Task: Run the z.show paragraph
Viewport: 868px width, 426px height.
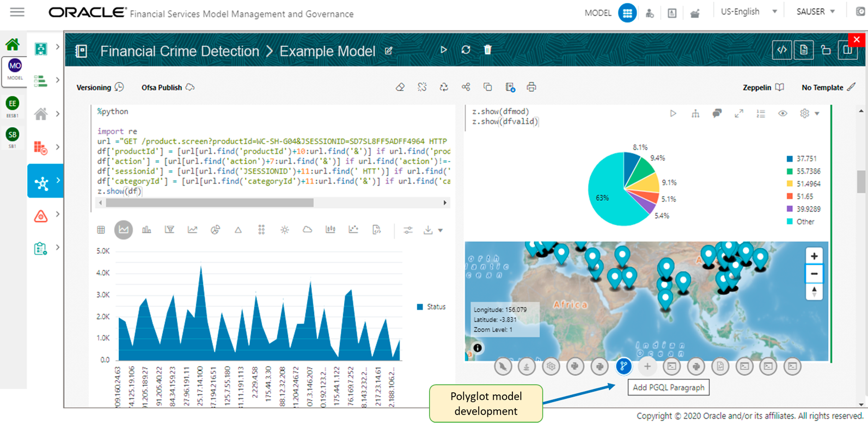Action: (673, 114)
